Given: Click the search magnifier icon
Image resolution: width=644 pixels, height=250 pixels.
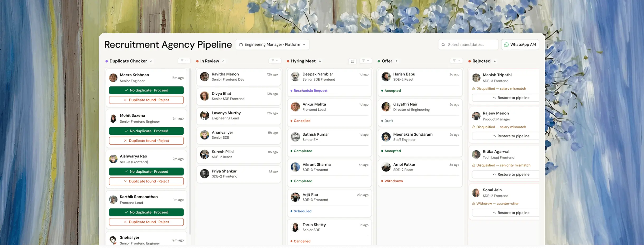Looking at the screenshot, I should (443, 45).
